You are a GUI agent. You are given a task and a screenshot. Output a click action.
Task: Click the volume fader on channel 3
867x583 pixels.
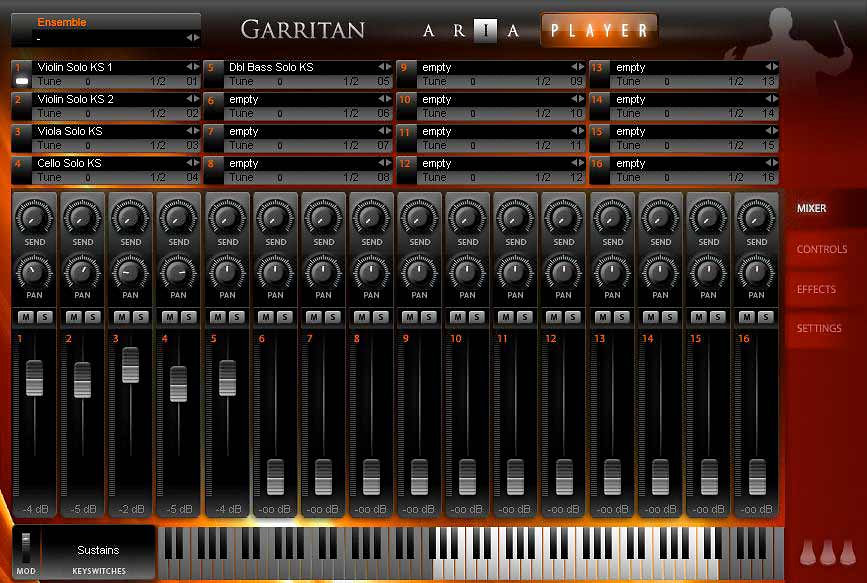[x=130, y=365]
